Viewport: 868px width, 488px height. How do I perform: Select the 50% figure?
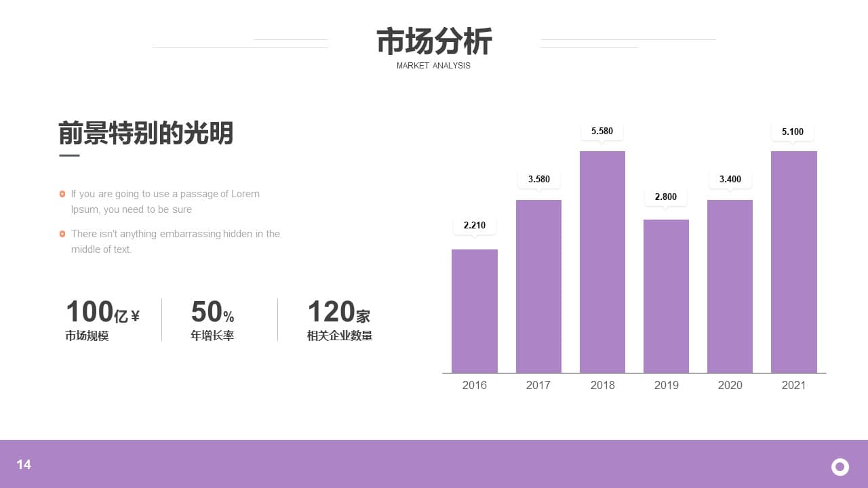[212, 312]
